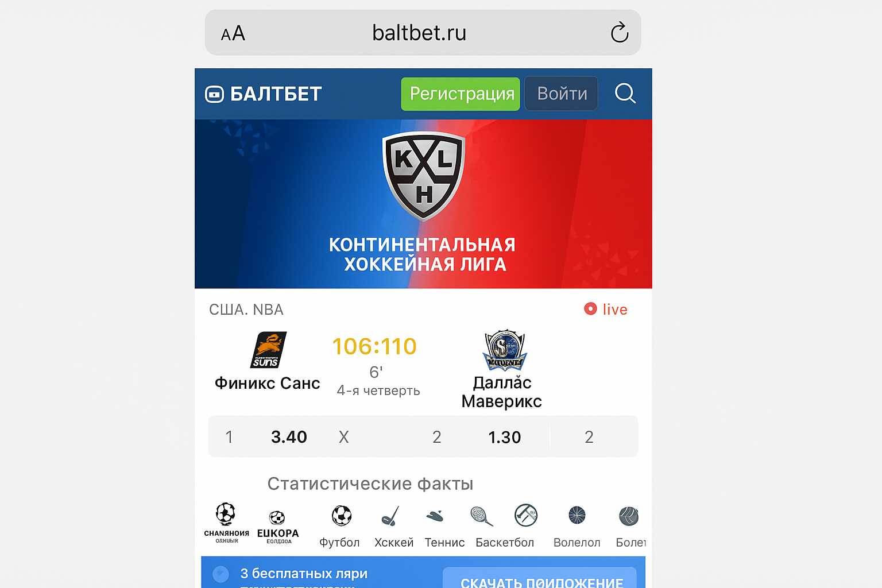Image resolution: width=882 pixels, height=588 pixels.
Task: Select odds 3.40 for Финикс Санс
Action: tap(289, 437)
